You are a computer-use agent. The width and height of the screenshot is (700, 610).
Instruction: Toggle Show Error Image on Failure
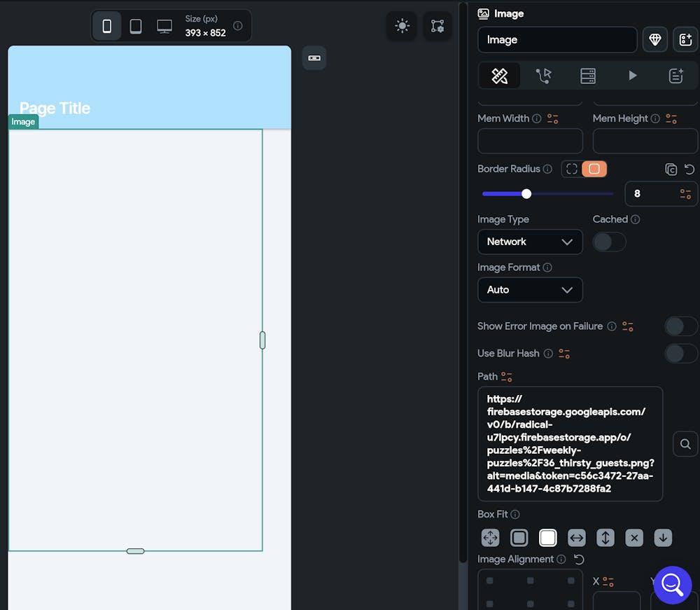tap(681, 326)
